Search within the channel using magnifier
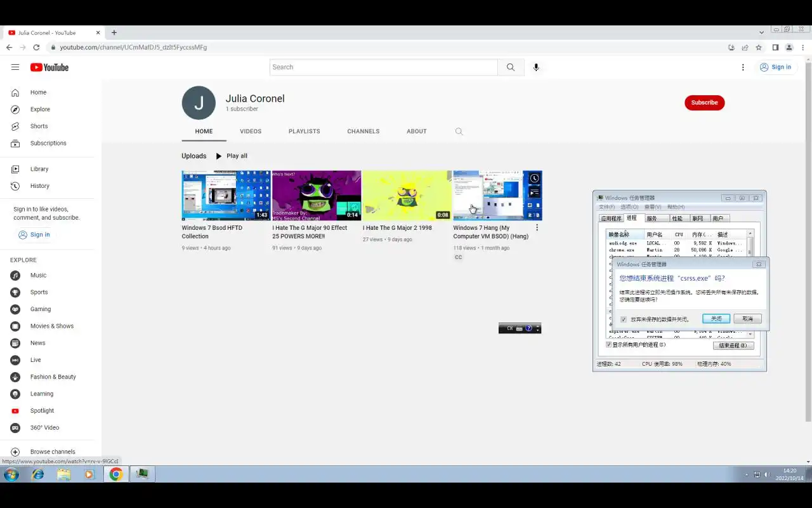 (459, 131)
